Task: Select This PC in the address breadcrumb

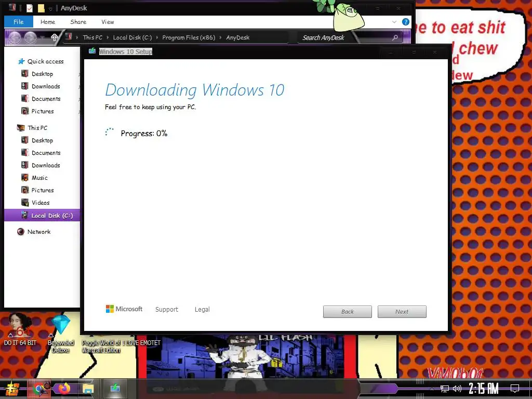Action: click(92, 37)
